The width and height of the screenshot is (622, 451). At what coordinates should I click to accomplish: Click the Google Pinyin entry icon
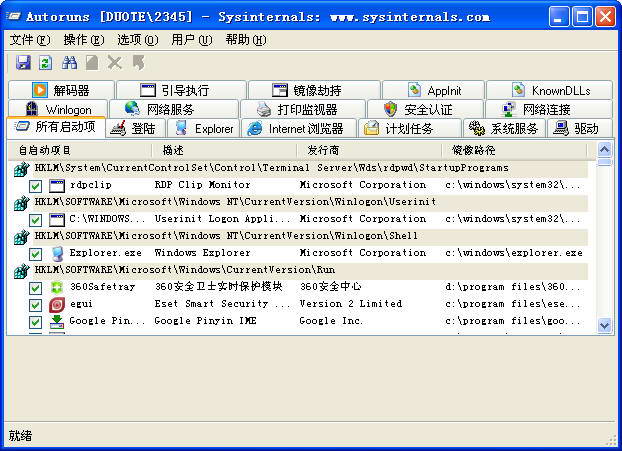coord(57,322)
